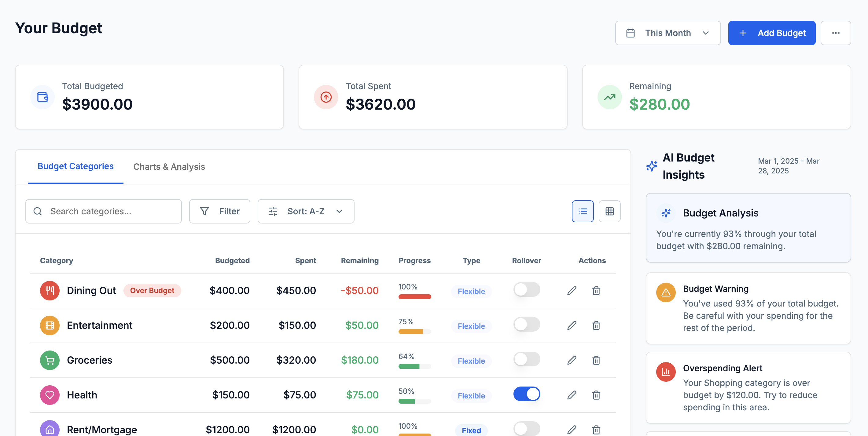The image size is (868, 436).
Task: Open the This Month period dropdown
Action: pos(668,33)
